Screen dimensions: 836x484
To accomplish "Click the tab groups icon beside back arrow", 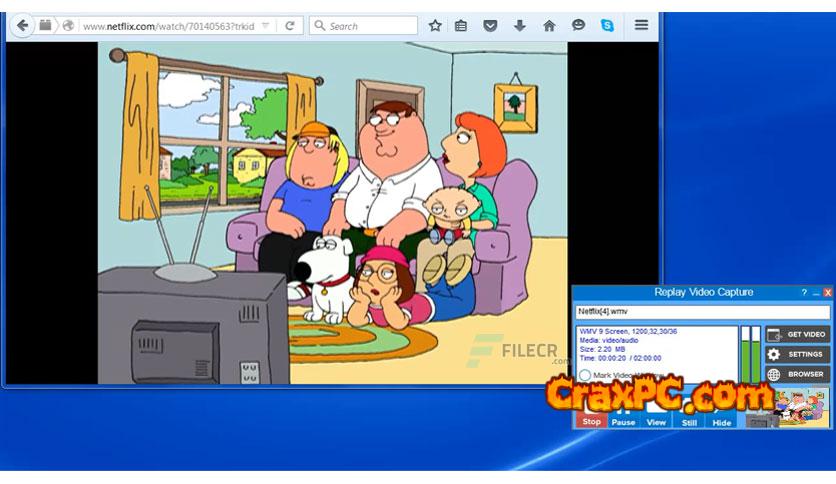I will 45,25.
